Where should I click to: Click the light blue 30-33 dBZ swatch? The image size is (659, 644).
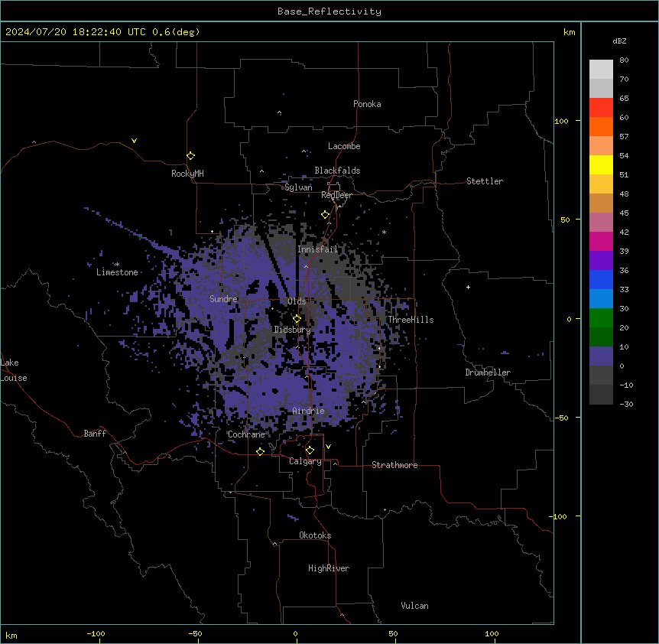coord(601,299)
